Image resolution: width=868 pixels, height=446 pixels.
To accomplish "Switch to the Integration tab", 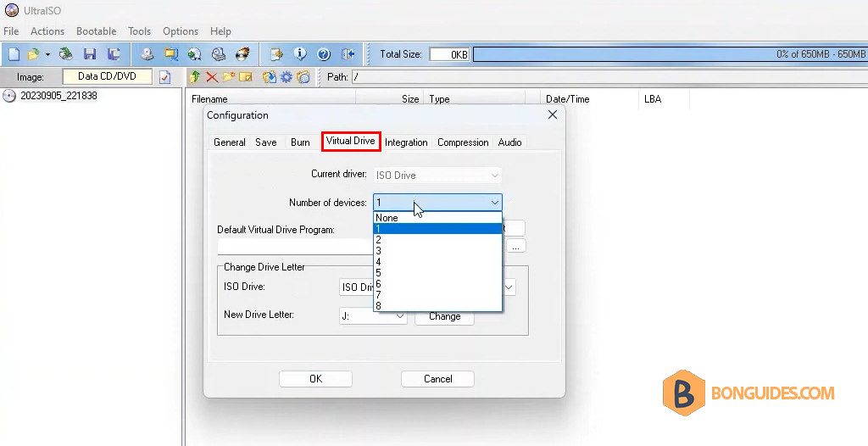I will coord(406,142).
